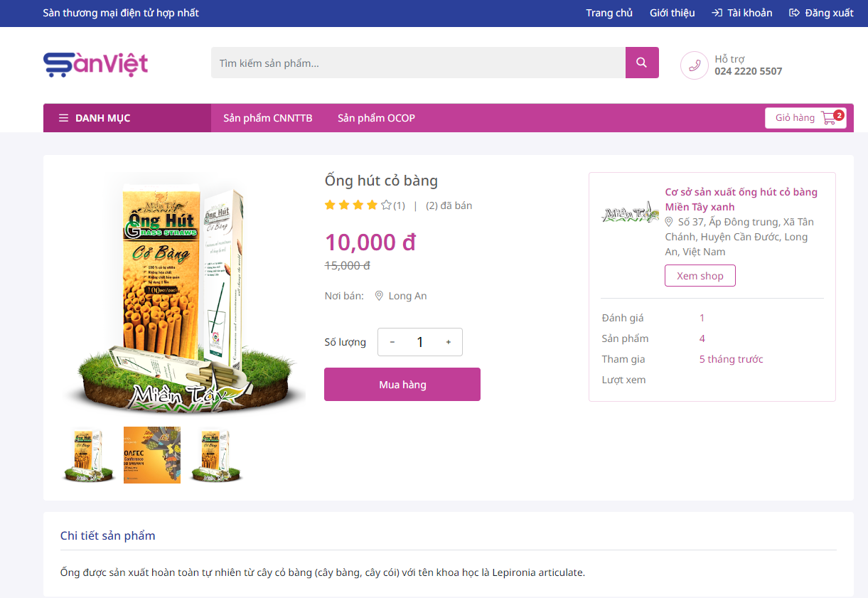Open the shopping cart icon

(x=828, y=118)
